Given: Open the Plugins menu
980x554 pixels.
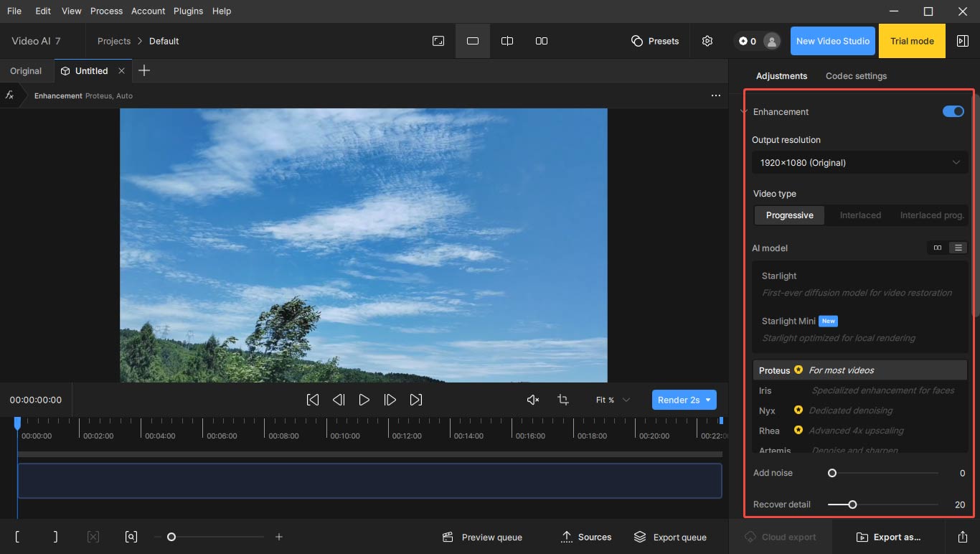Looking at the screenshot, I should (188, 11).
